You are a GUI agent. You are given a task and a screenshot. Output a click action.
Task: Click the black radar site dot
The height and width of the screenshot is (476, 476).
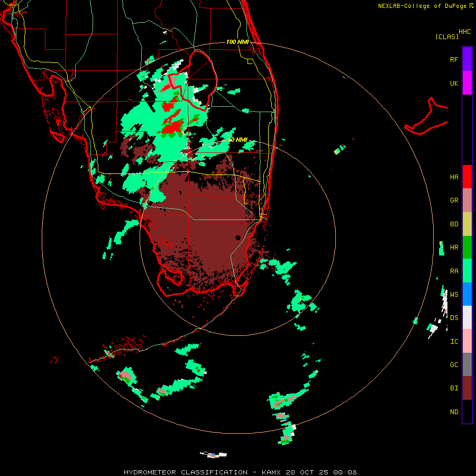(237, 237)
